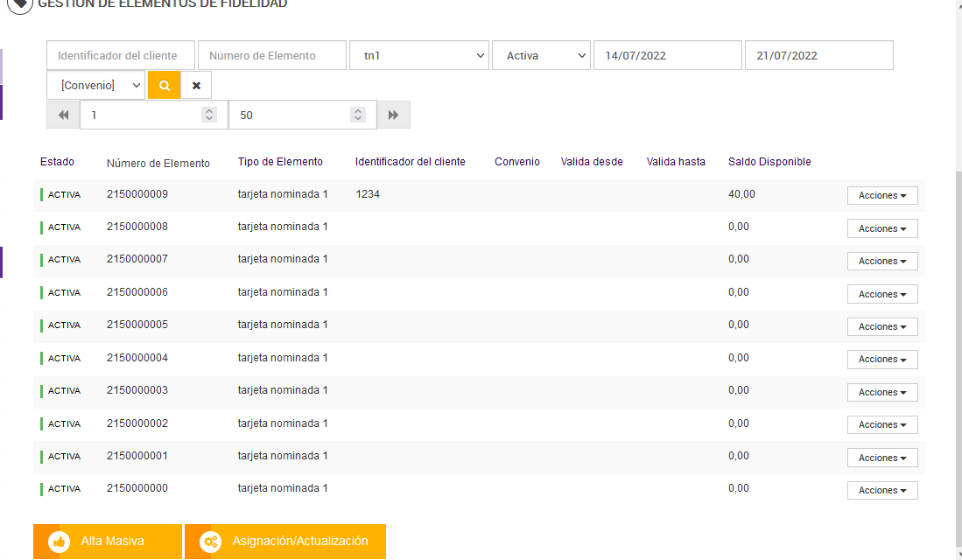The width and height of the screenshot is (962, 560).
Task: Click inside the page number field
Action: 154,115
